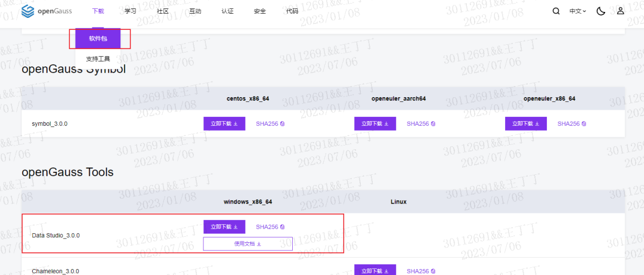Click the centos_x86_64 column header

click(x=247, y=98)
